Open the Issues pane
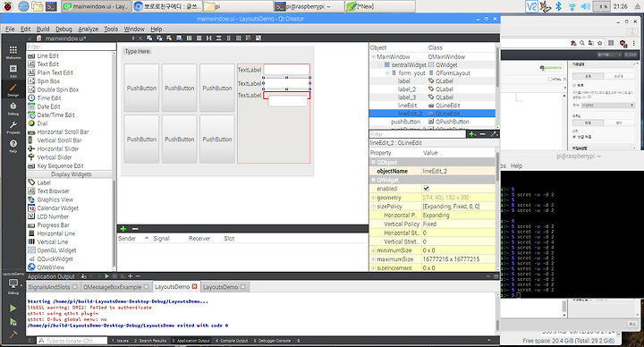Image resolution: width=644 pixels, height=347 pixels. (120, 341)
